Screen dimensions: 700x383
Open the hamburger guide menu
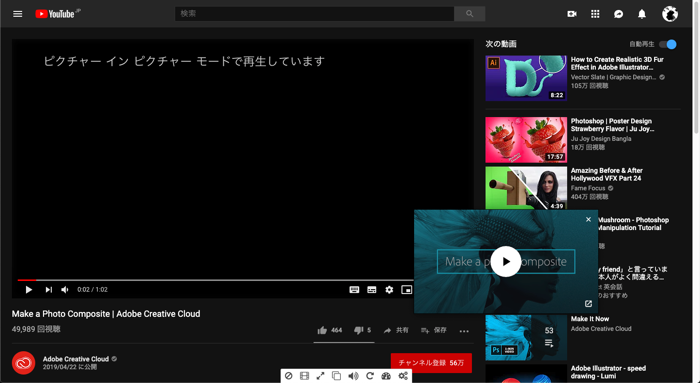[x=17, y=14]
